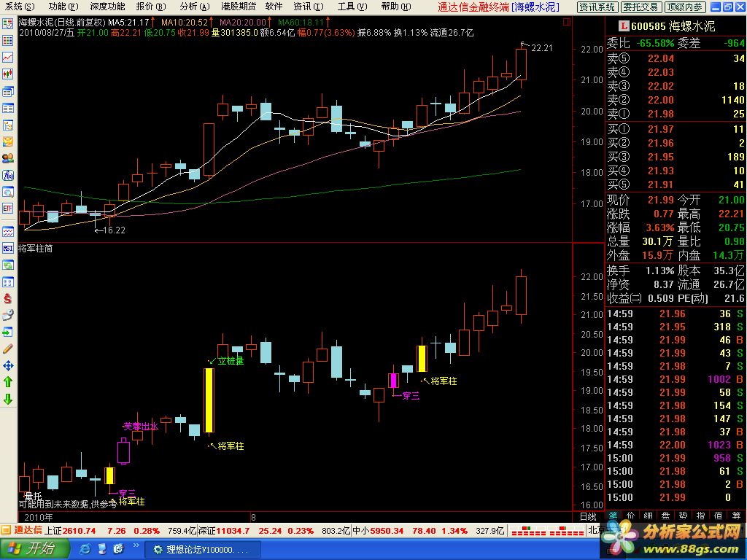Select the 买③ 21.95 order row
This screenshot has height=560, width=747.
point(676,157)
